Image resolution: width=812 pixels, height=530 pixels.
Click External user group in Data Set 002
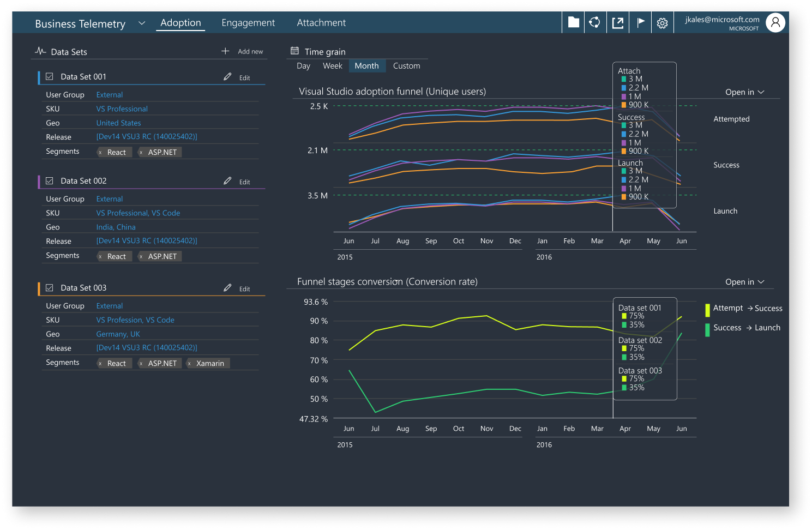coord(110,199)
